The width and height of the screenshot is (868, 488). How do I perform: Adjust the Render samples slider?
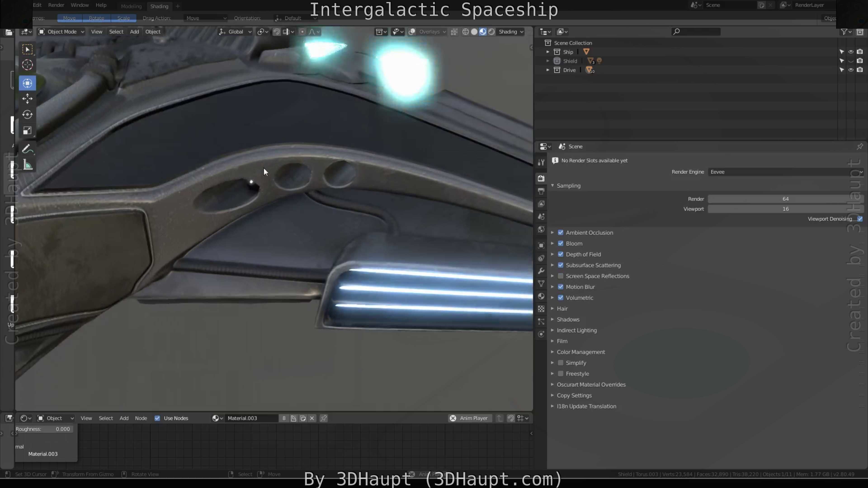tap(785, 199)
